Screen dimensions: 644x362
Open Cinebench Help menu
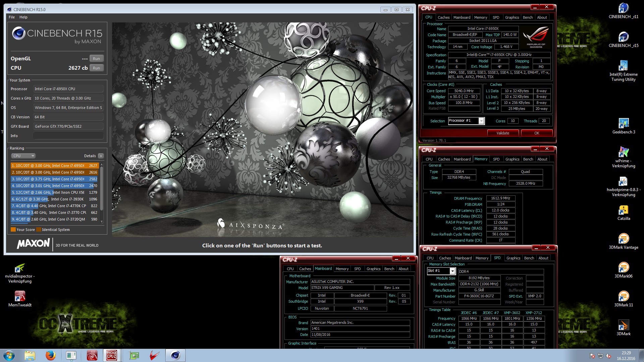pyautogui.click(x=23, y=17)
